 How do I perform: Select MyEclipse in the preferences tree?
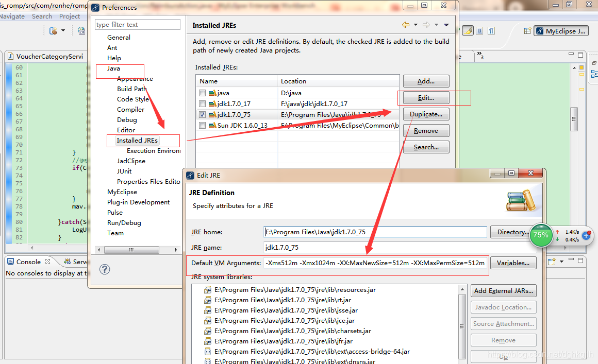tap(122, 192)
